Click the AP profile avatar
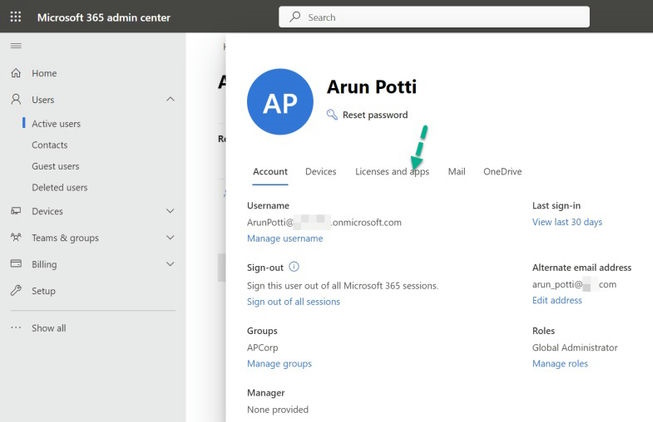The width and height of the screenshot is (653, 422). click(280, 102)
